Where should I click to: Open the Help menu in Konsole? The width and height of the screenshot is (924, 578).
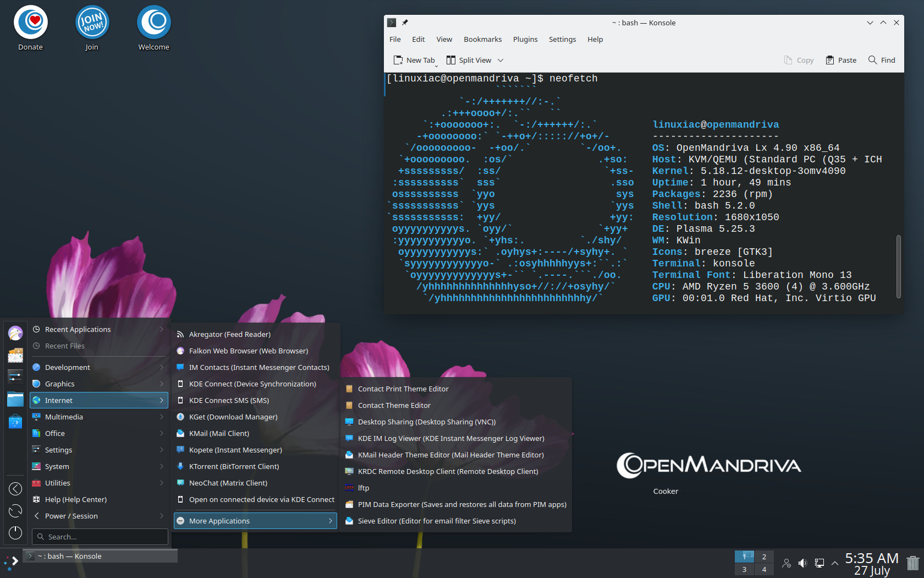tap(595, 39)
